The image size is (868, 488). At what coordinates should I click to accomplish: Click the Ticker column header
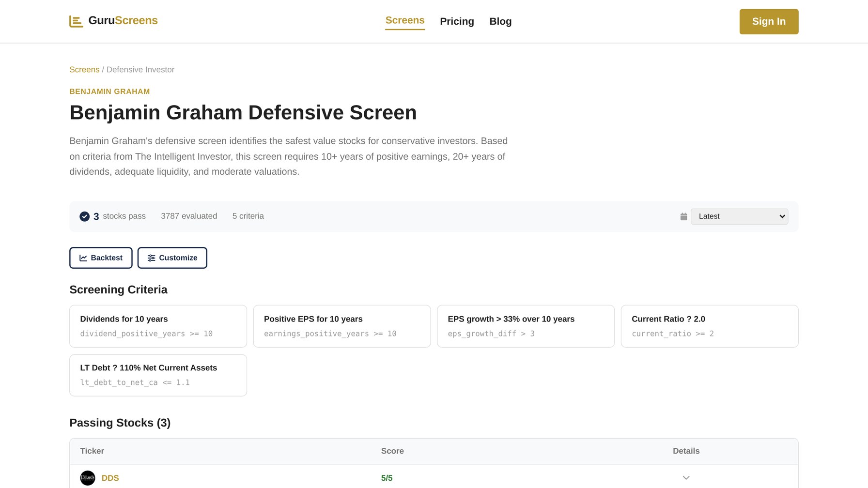92,451
